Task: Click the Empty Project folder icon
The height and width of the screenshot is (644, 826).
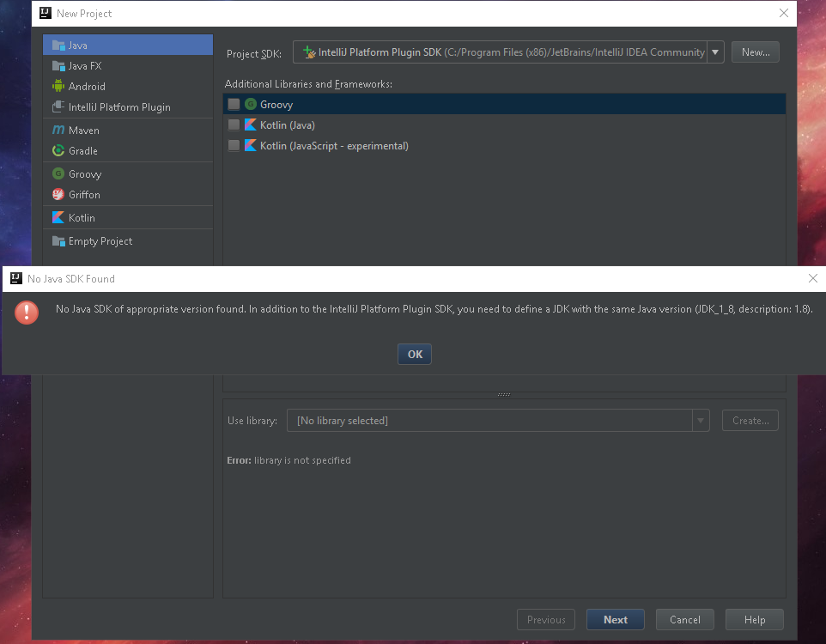Action: click(x=58, y=240)
